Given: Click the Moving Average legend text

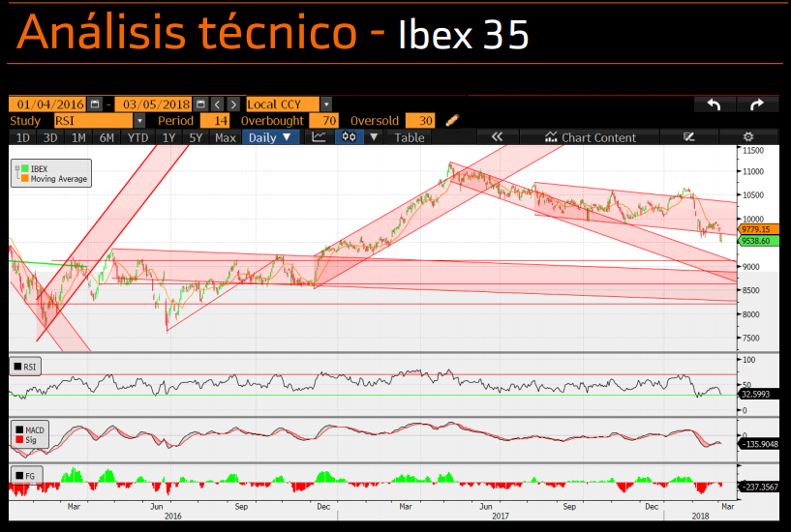Looking at the screenshot, I should click(x=58, y=179).
